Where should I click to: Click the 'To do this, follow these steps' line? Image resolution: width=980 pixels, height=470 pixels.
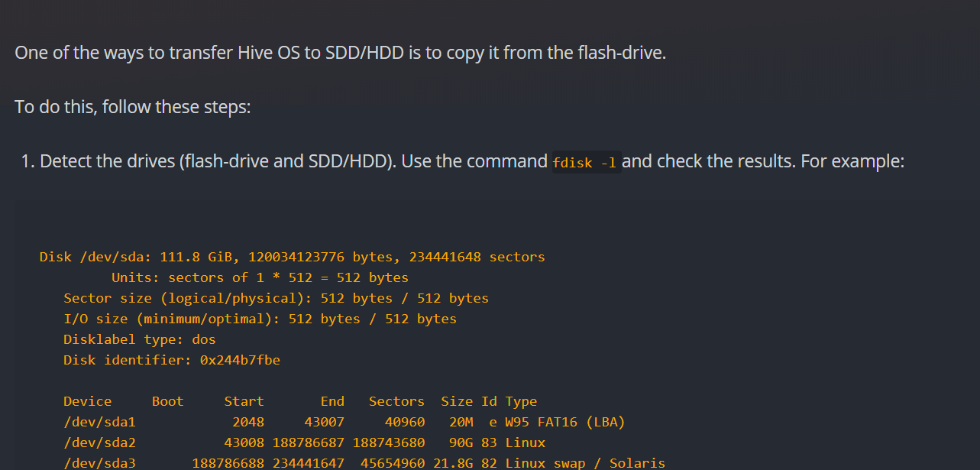point(132,106)
